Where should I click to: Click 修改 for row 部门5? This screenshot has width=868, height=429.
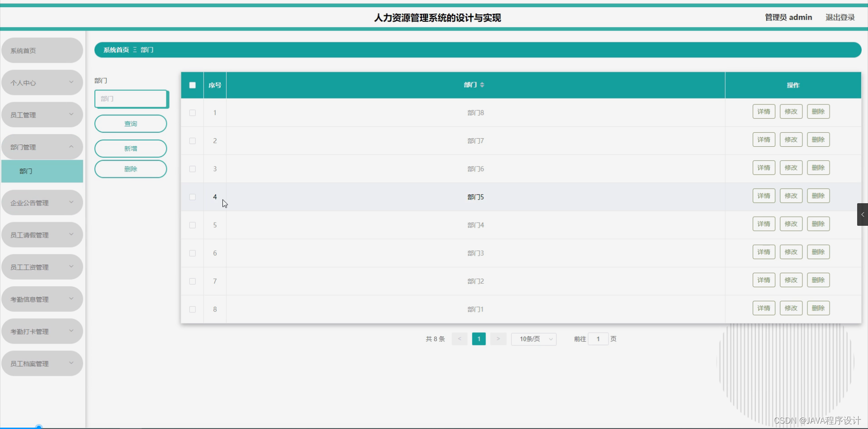[791, 196]
